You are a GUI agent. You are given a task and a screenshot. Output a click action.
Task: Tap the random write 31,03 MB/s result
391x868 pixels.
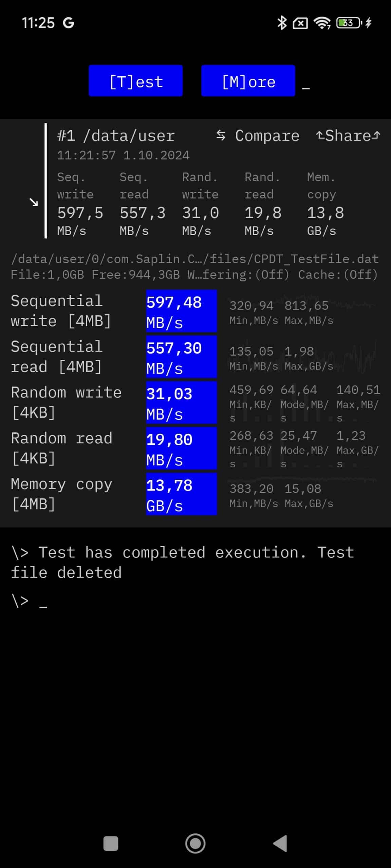(x=182, y=402)
